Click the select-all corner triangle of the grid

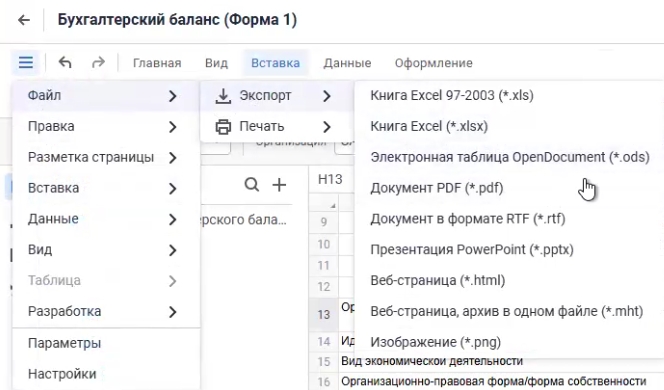[x=333, y=206]
